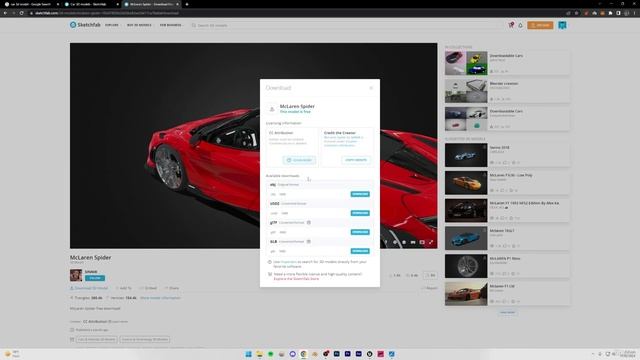640x360 pixels.
Task: Open the Windows Start menu
Action: pos(248,354)
